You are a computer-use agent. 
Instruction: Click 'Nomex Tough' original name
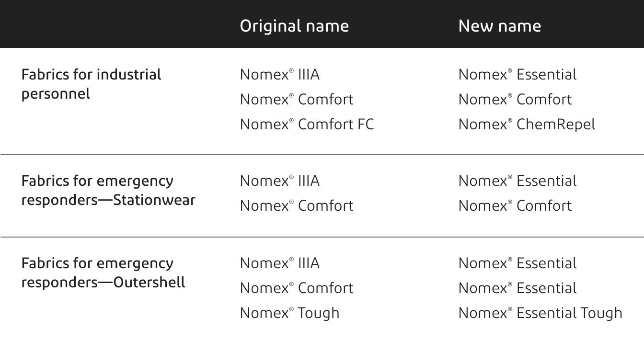tap(289, 313)
